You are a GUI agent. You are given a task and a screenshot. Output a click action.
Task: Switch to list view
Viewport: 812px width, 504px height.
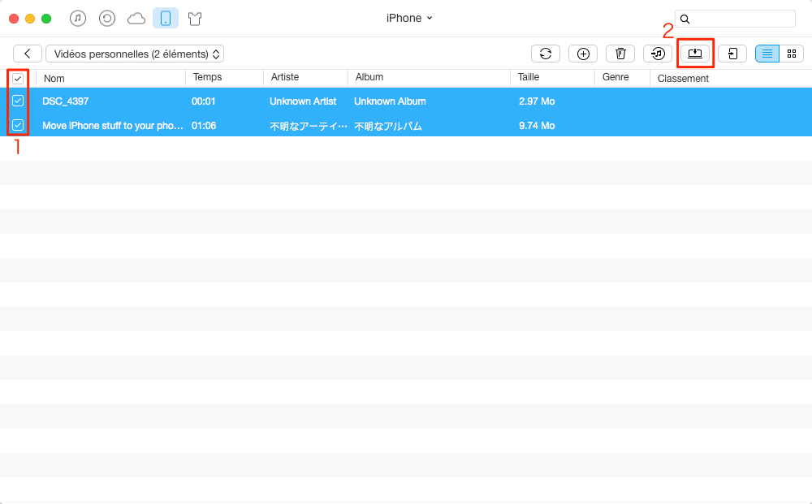point(767,54)
